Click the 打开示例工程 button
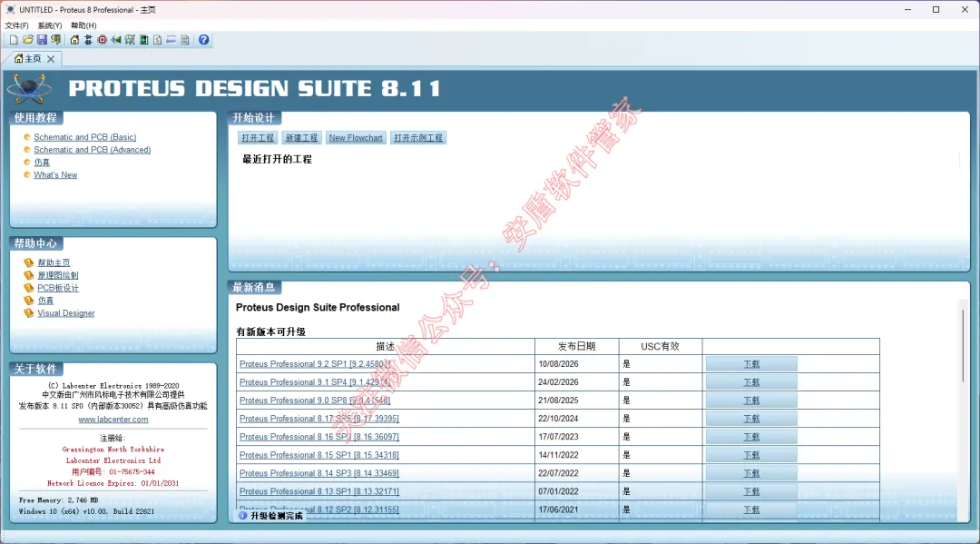This screenshot has height=544, width=980. tap(418, 138)
